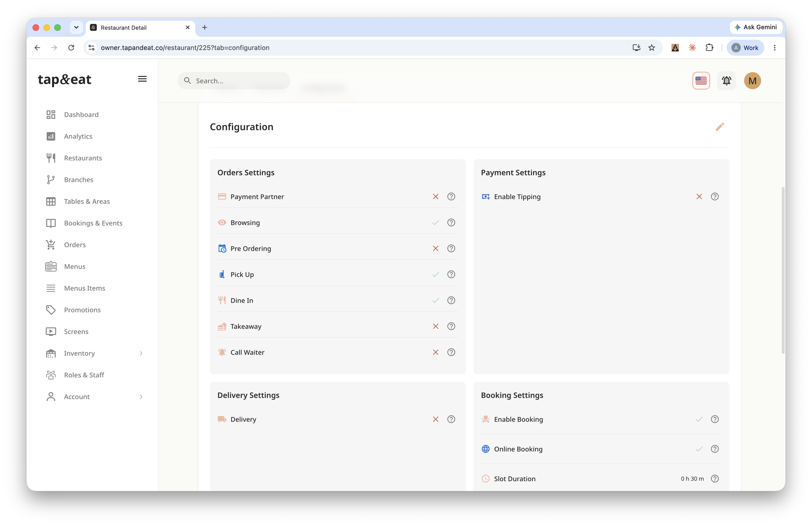Click the Enable Tipping disabled X status

pos(699,197)
